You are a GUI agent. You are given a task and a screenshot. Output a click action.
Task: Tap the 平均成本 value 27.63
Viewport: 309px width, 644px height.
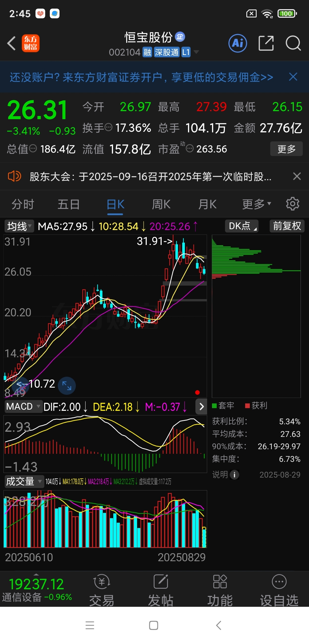tap(290, 434)
